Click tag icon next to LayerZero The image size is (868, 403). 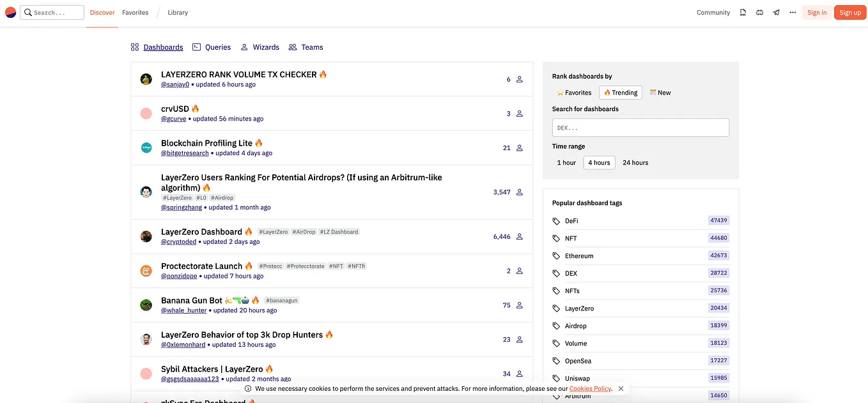pos(556,308)
